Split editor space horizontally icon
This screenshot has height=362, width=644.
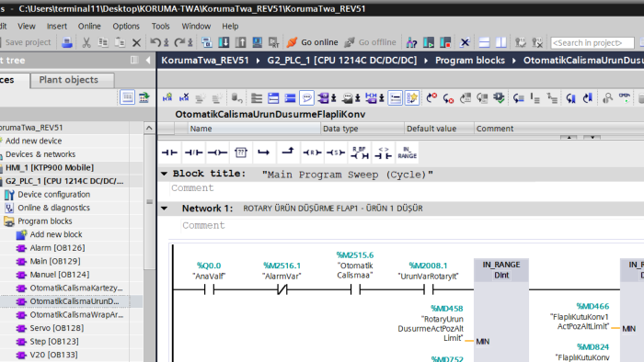[x=484, y=42]
